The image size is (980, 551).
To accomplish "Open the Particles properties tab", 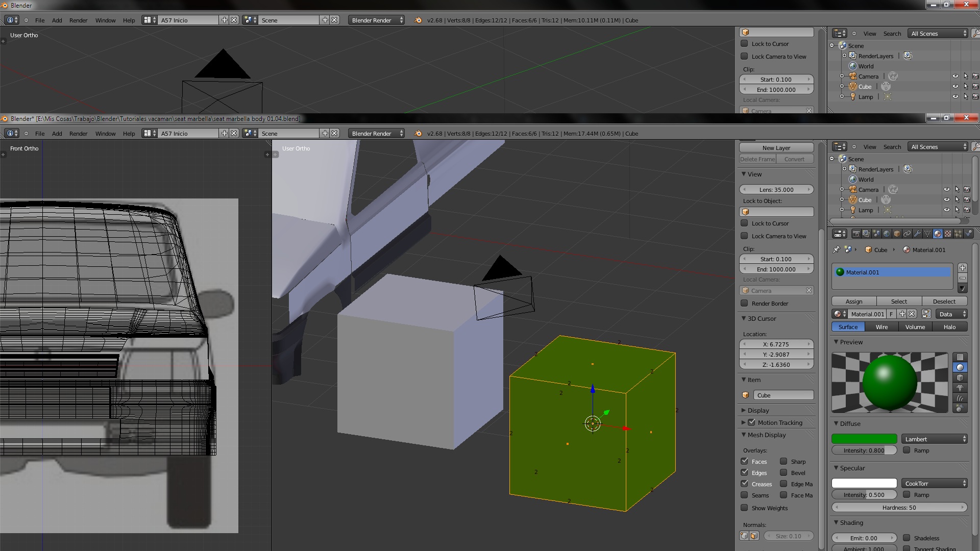I will pyautogui.click(x=958, y=234).
